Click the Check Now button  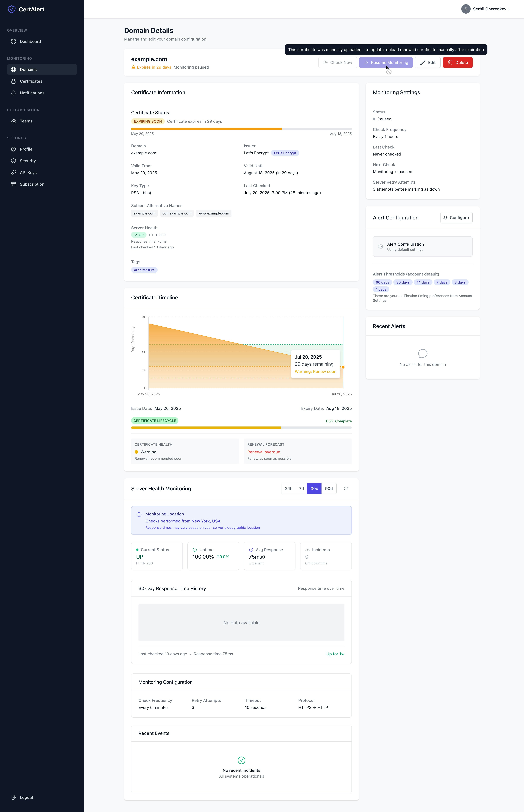point(338,63)
